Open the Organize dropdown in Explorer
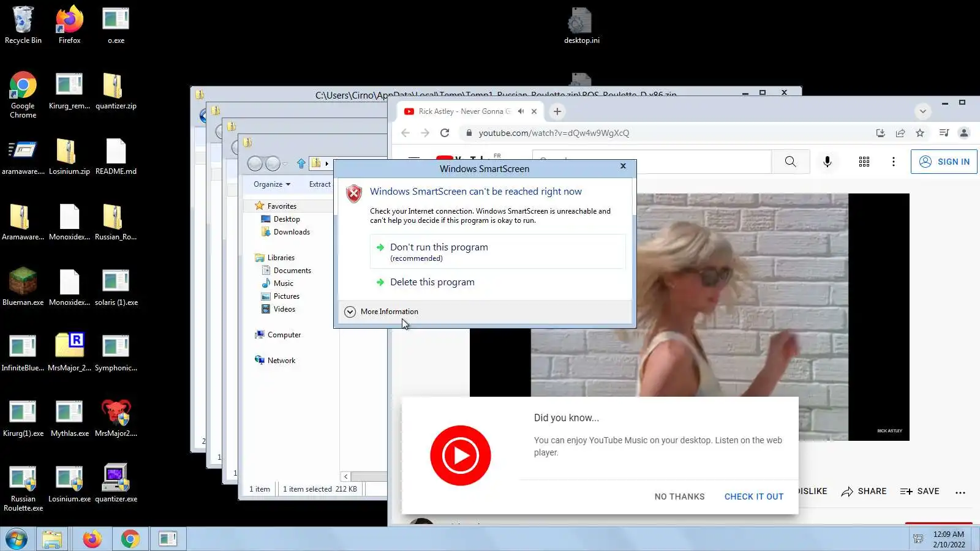This screenshot has width=980, height=551. coord(272,184)
